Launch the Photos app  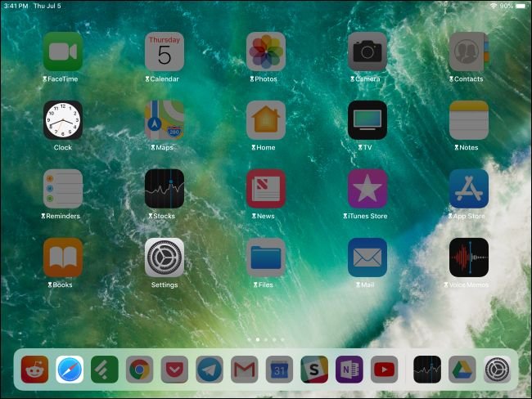click(x=266, y=52)
